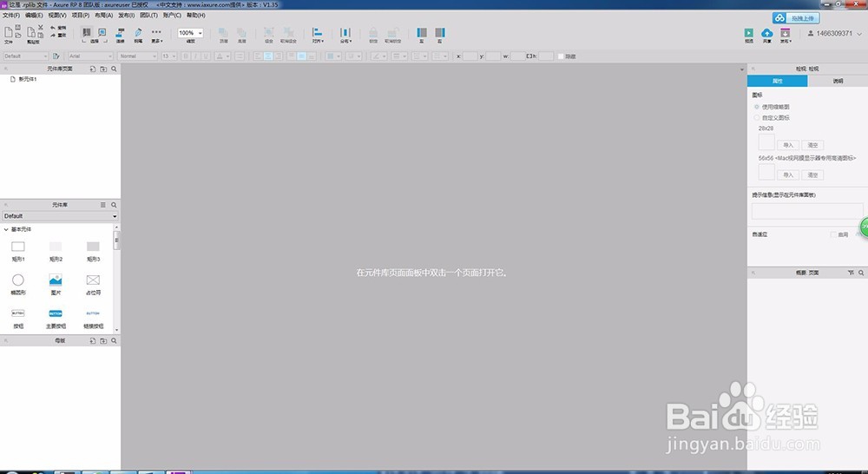The image size is (868, 474).
Task: Add folder icon in Masters panel
Action: pyautogui.click(x=103, y=340)
